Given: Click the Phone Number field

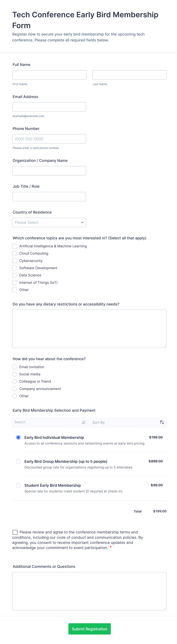Looking at the screenshot, I should pyautogui.click(x=49, y=138).
